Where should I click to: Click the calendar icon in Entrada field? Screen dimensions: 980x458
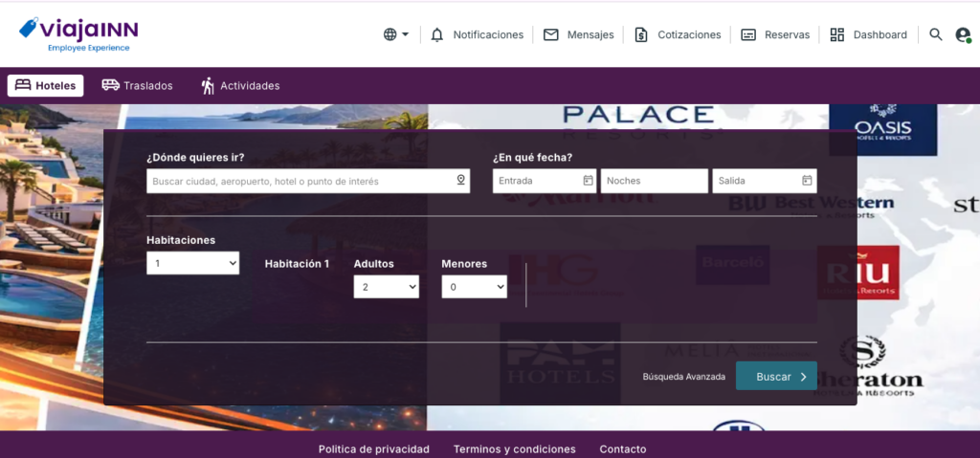(x=588, y=181)
